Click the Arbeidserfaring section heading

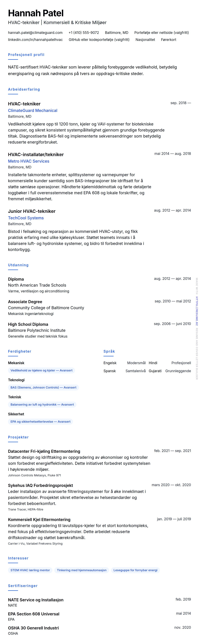pos(24,89)
